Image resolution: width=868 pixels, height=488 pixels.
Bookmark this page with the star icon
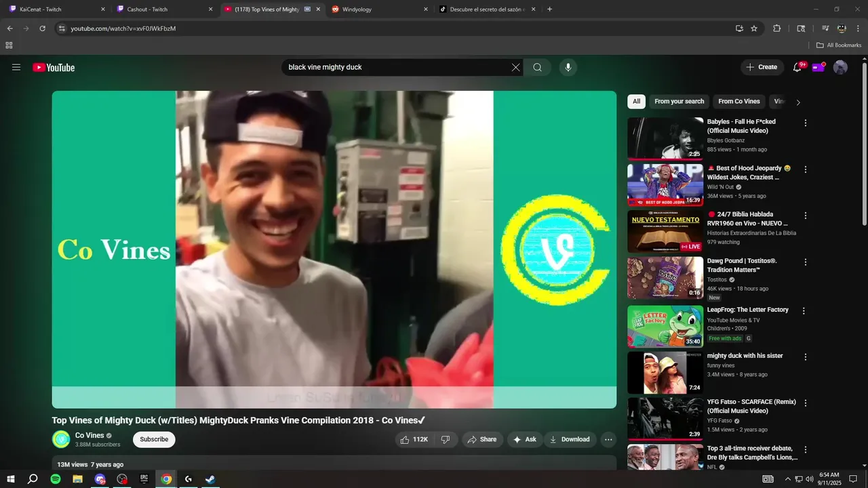click(x=754, y=28)
